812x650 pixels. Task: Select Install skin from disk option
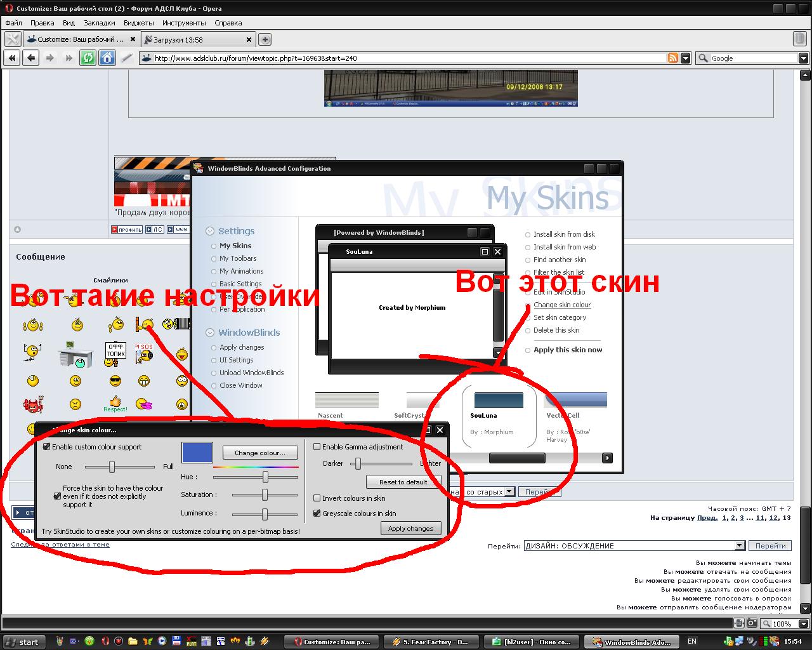click(564, 234)
